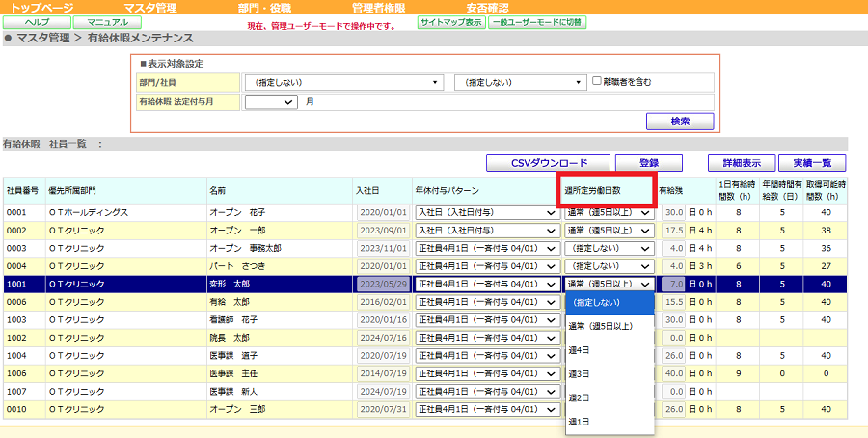Click the 検索 button
Screen dimensions: 868x438
680,122
